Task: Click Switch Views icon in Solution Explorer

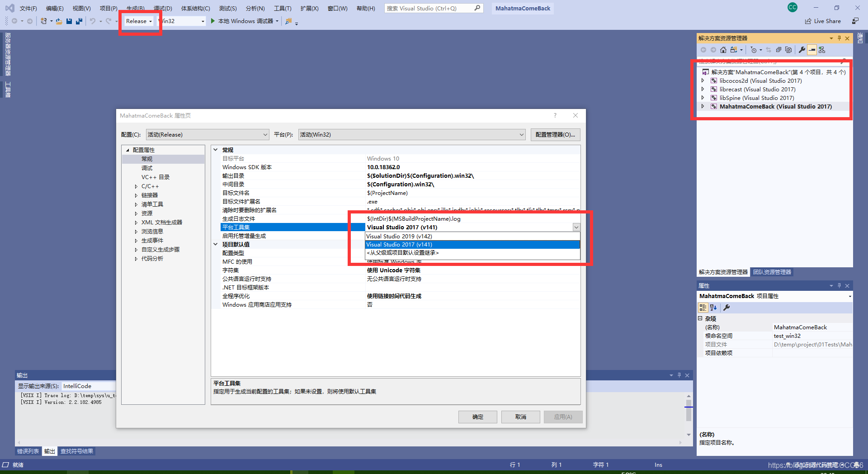Action: [x=734, y=50]
